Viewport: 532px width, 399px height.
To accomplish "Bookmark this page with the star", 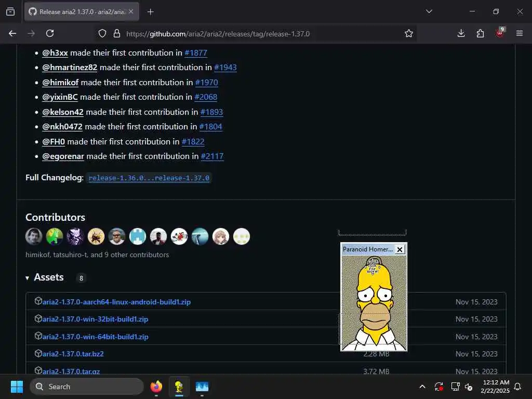I will (409, 33).
